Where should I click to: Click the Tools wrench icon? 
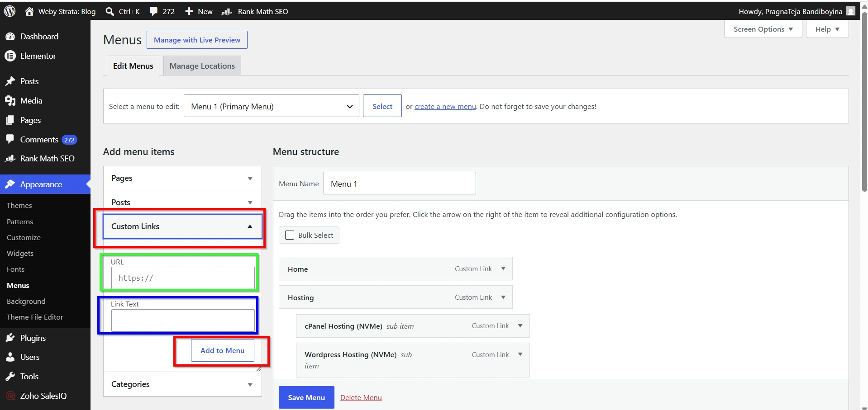(x=10, y=377)
